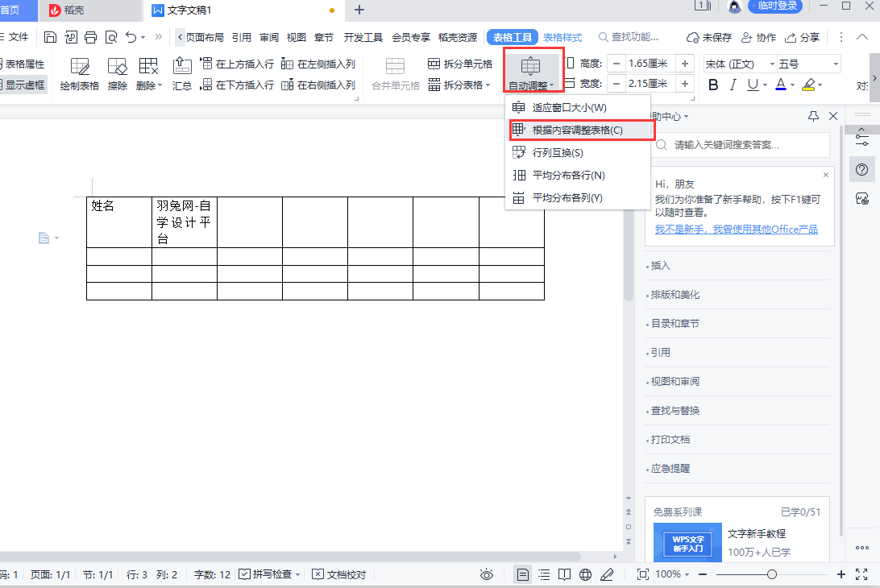Select the Draw Table tool

pyautogui.click(x=79, y=74)
